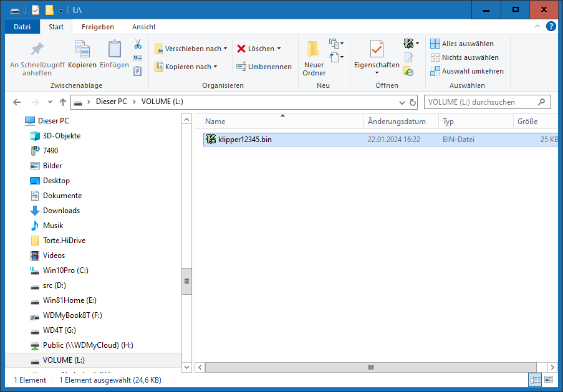Open the ribbon Help question mark
Image resolution: width=563 pixels, height=392 pixels.
coord(551,26)
